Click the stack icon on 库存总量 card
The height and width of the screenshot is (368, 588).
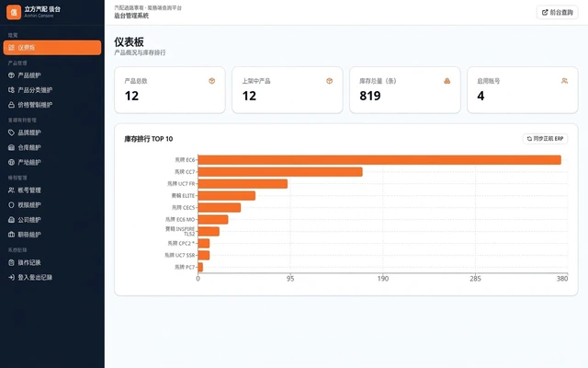coord(447,81)
